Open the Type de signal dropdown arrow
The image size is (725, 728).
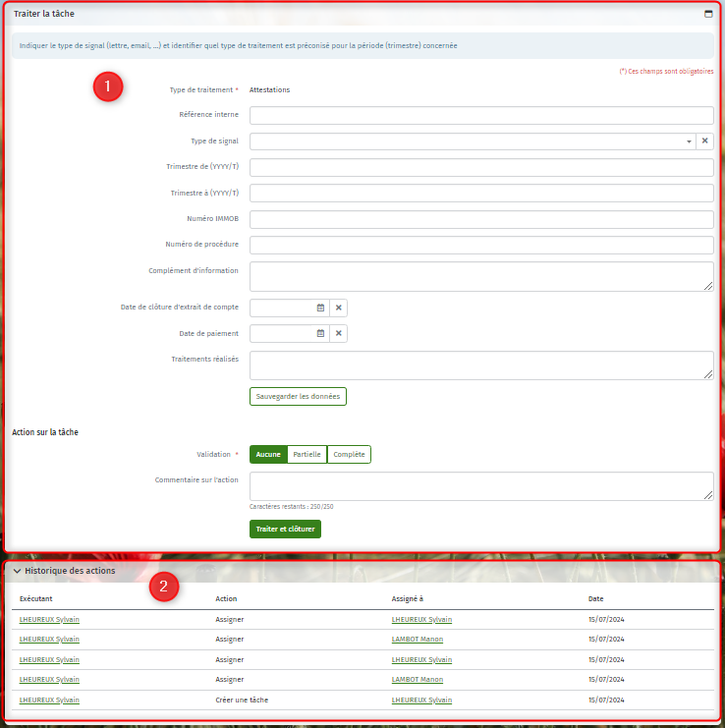click(689, 141)
